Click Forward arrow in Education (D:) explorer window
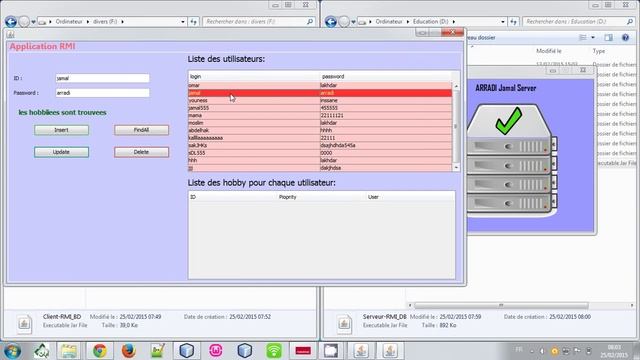The width and height of the screenshot is (640, 360). pos(344,21)
